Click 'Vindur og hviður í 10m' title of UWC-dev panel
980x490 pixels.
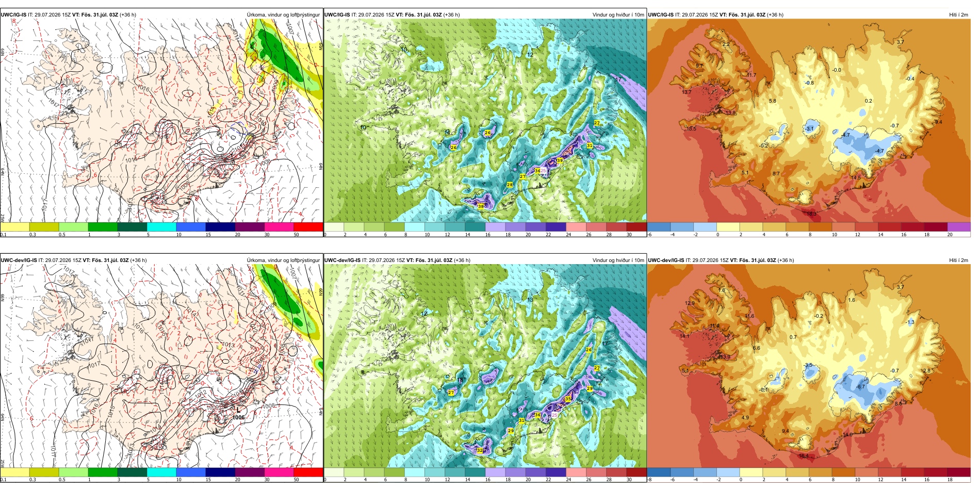pos(618,260)
